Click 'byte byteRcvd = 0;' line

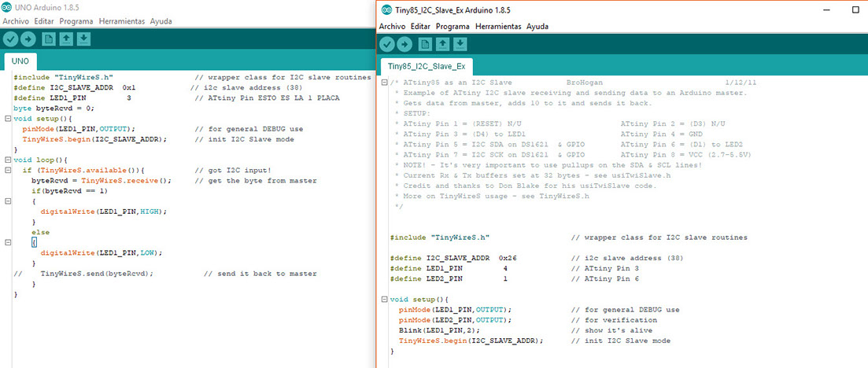[x=54, y=109]
